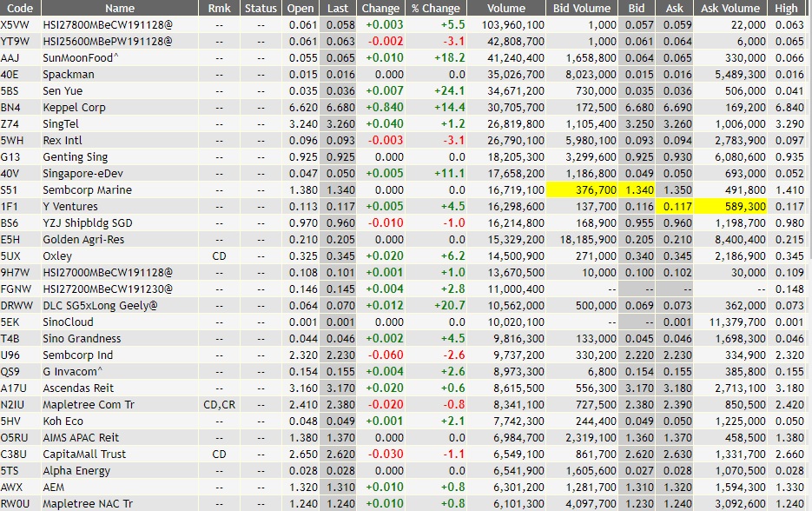Image resolution: width=812 pixels, height=511 pixels.
Task: Click the CD remark in Oxley row
Action: point(219,256)
